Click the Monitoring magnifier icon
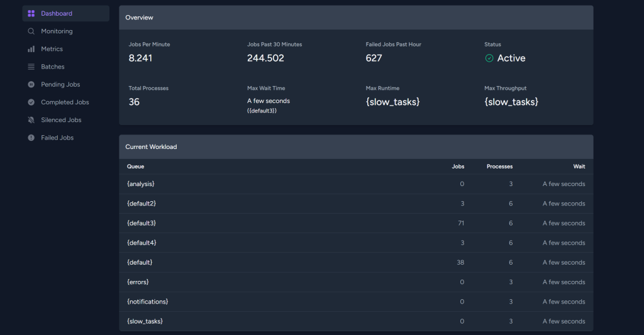 click(31, 31)
